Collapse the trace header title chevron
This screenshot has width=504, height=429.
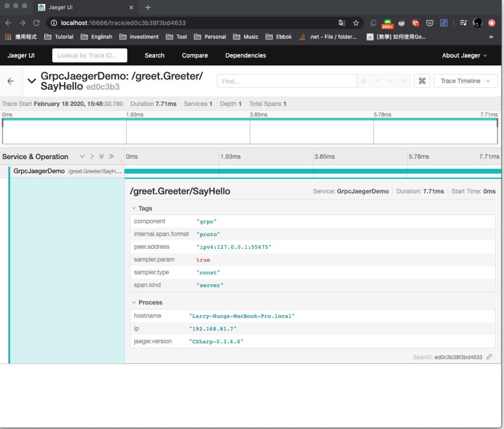pos(31,81)
